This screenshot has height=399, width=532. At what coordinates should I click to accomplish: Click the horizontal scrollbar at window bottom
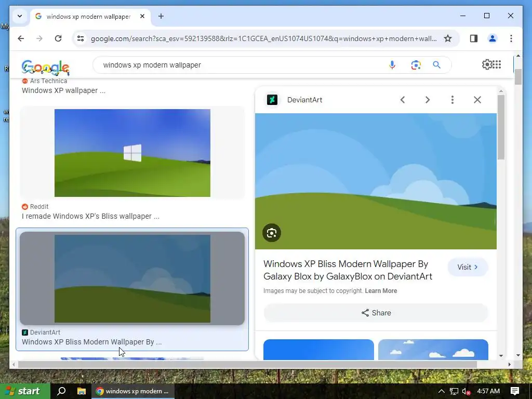pyautogui.click(x=247, y=364)
